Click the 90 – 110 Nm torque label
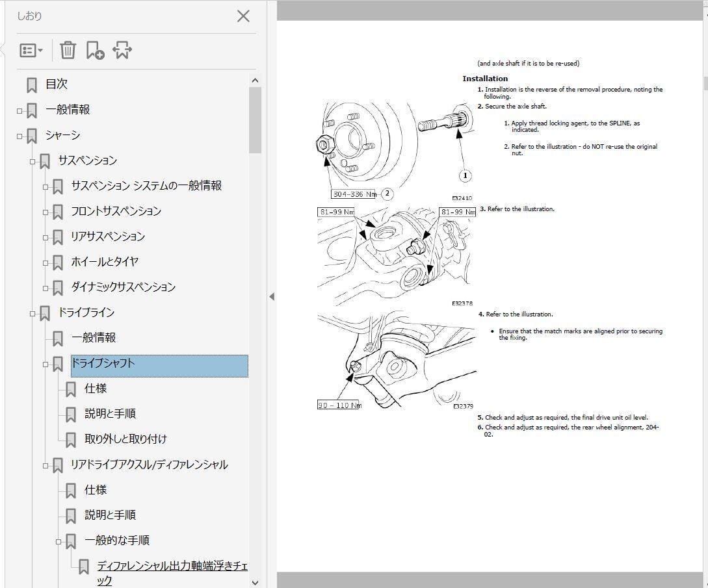Image resolution: width=708 pixels, height=588 pixels. 339,405
